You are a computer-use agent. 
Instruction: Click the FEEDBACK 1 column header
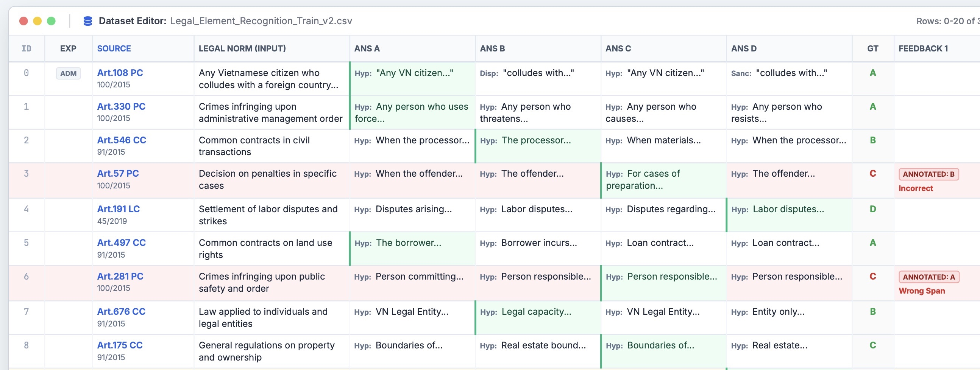(923, 49)
